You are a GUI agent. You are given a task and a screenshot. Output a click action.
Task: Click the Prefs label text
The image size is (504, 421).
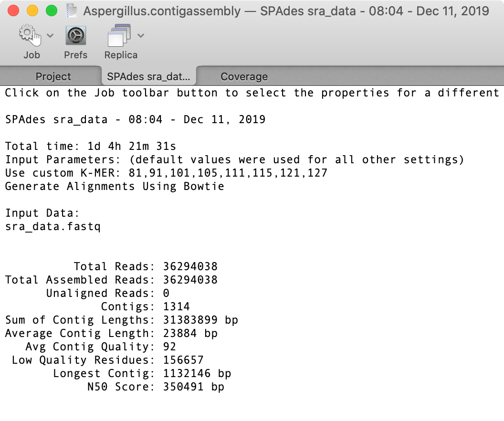tap(75, 55)
